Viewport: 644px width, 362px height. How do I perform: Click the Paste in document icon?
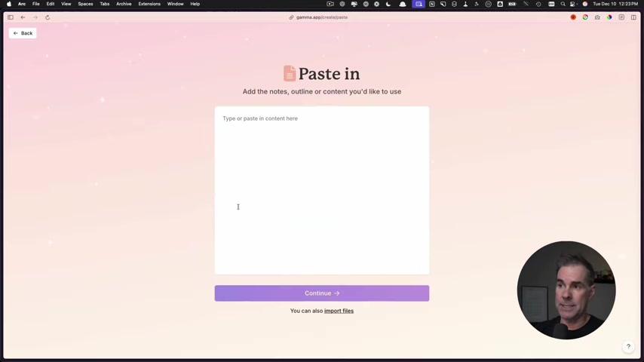pyautogui.click(x=290, y=73)
